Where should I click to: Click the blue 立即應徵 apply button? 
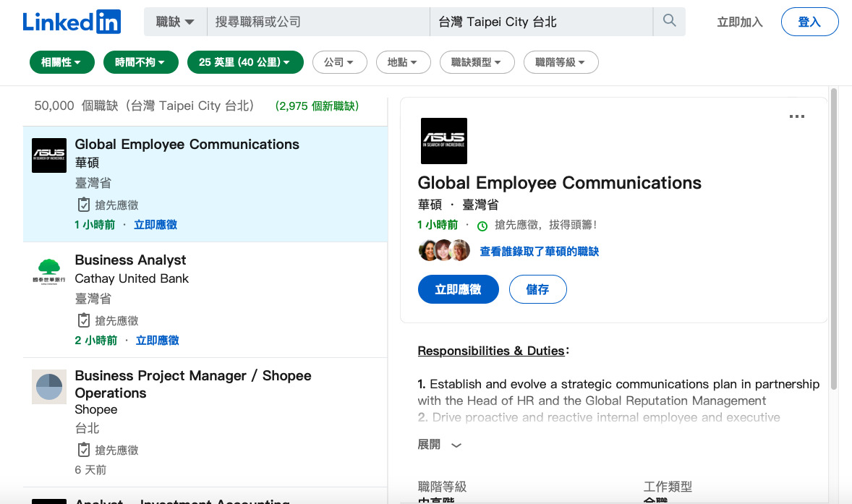click(x=458, y=289)
